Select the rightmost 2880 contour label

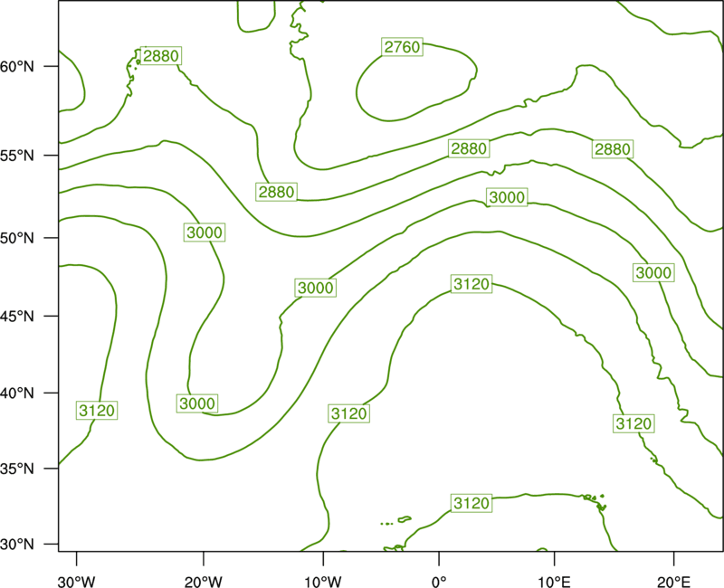point(613,149)
